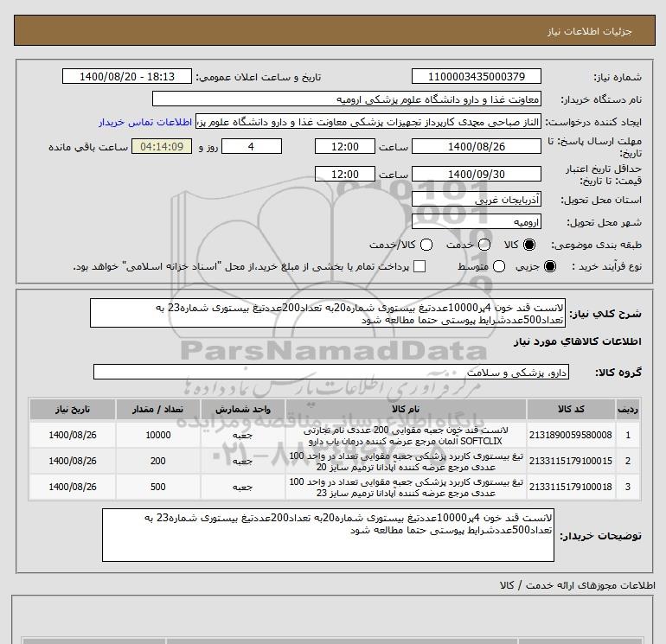
Task: Click the تعداد / مقدار column header
Action: pyautogui.click(x=157, y=409)
